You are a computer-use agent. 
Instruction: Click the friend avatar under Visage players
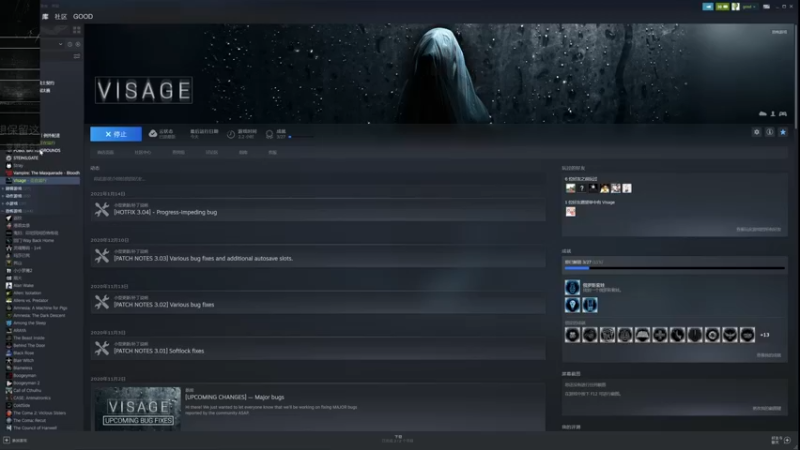click(x=570, y=212)
